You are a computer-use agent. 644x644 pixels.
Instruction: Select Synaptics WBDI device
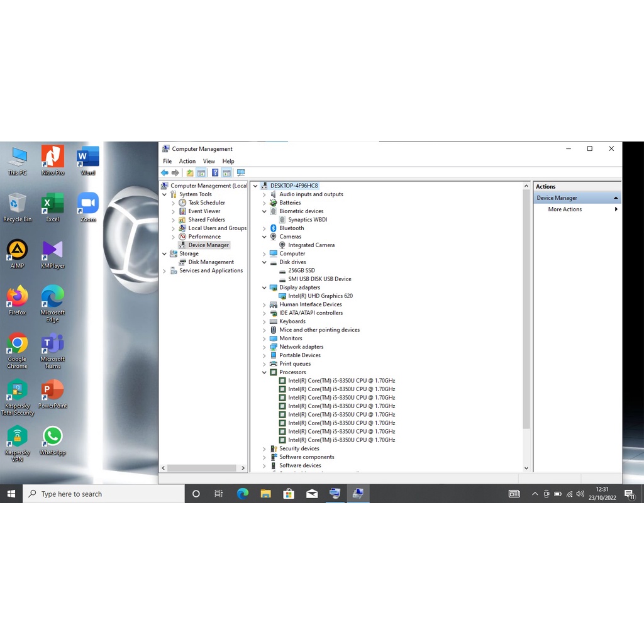coord(303,219)
